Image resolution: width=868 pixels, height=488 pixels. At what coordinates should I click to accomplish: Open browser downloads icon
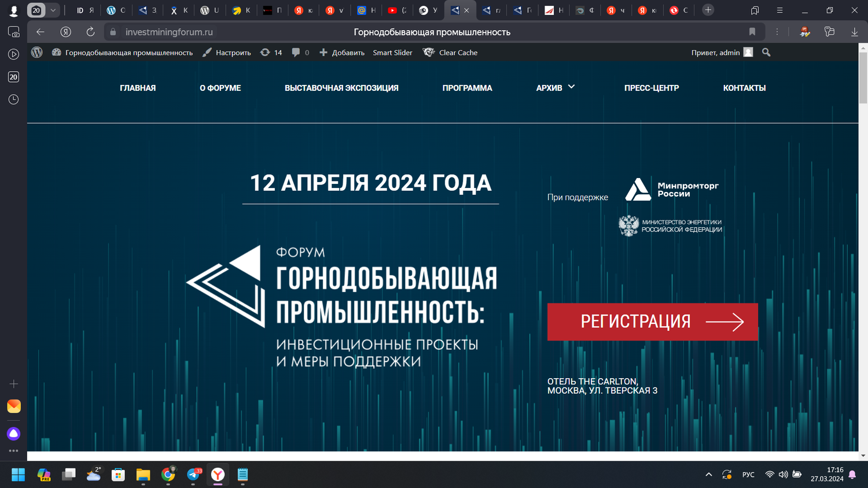pyautogui.click(x=855, y=32)
